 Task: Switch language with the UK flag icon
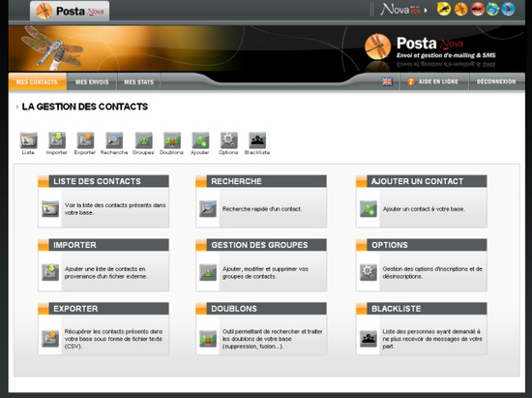(387, 81)
